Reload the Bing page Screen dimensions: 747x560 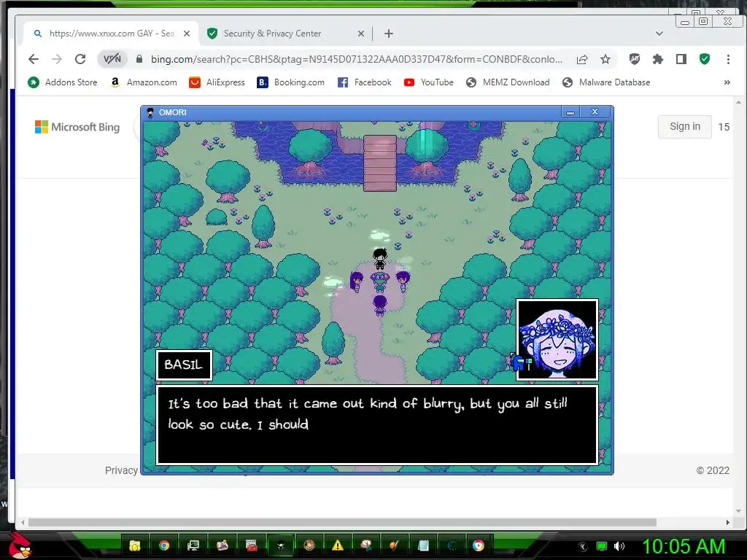(x=80, y=59)
